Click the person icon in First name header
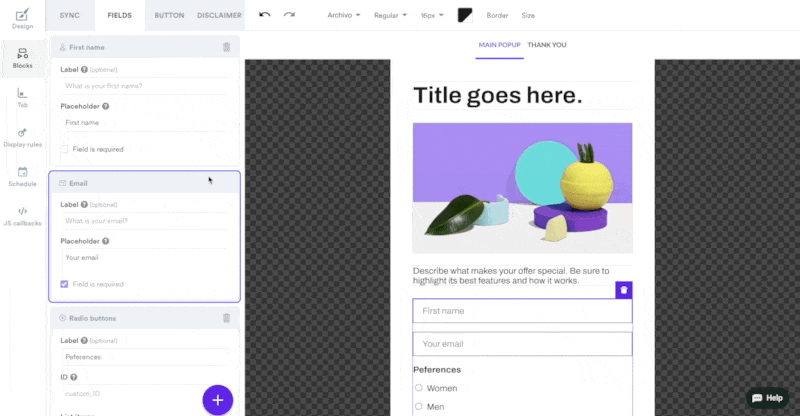 click(x=62, y=47)
